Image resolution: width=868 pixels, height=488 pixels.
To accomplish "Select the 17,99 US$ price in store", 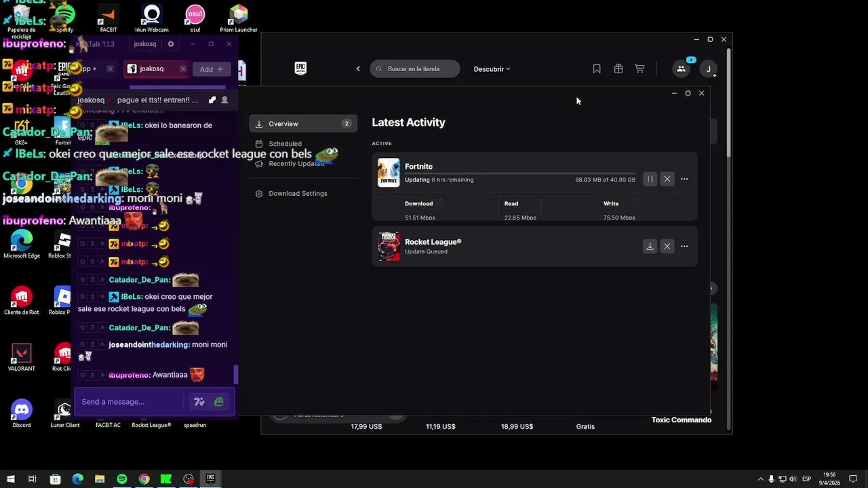I will point(366,427).
